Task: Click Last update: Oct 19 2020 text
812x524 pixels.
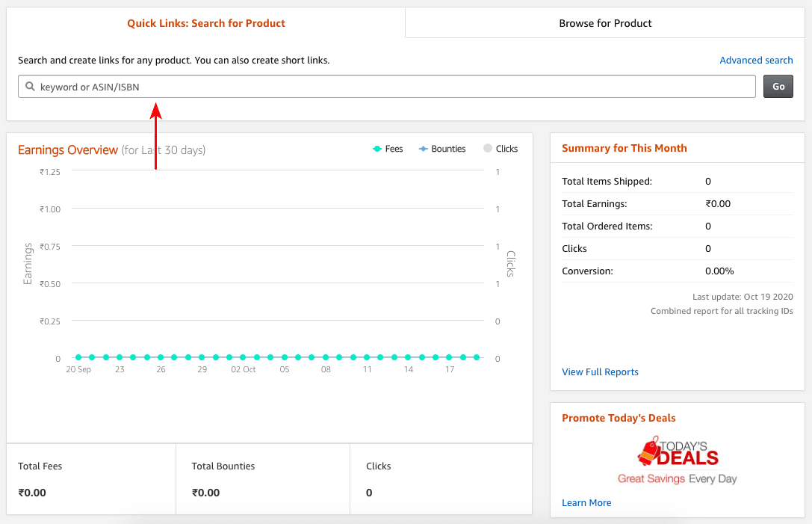Action: tap(743, 297)
